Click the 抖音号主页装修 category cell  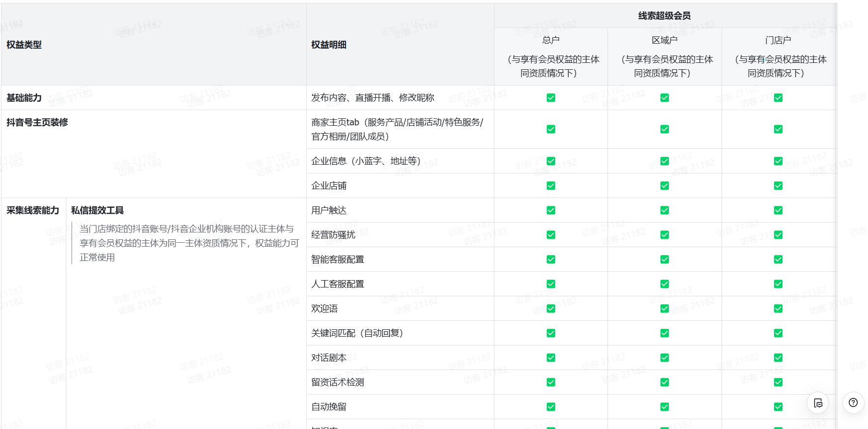pos(37,122)
